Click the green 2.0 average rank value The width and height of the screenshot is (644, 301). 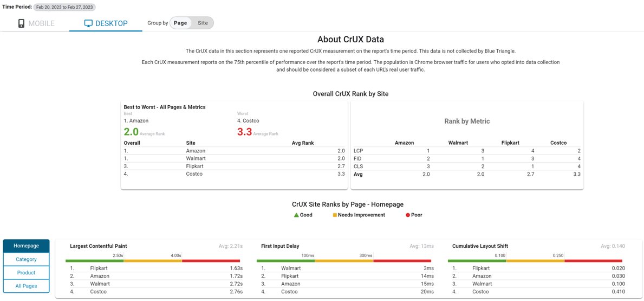pyautogui.click(x=131, y=132)
